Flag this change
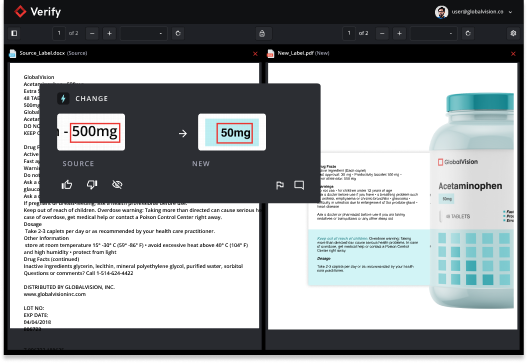This screenshot has height=363, width=528. 280,185
